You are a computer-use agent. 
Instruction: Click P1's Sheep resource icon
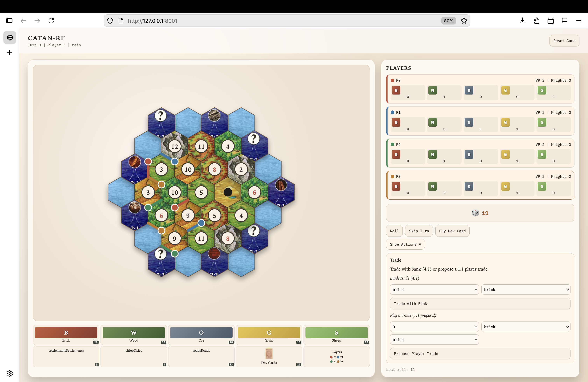point(542,122)
